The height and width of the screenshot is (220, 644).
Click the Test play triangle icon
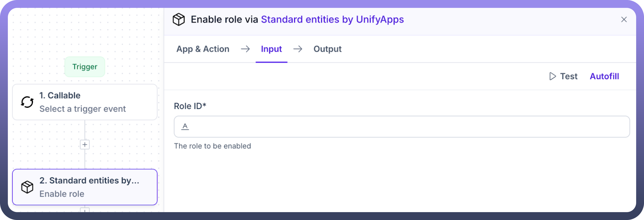[552, 76]
